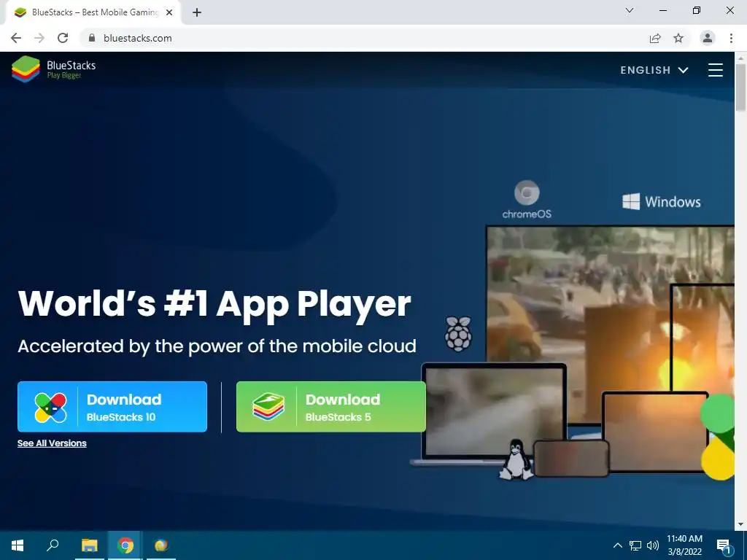Click the scrollbar down arrow
This screenshot has width=747, height=560.
(740, 525)
